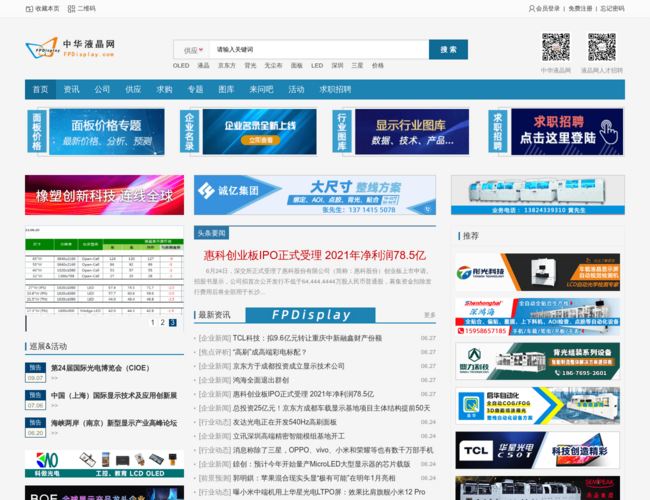Open the 免费注册 link
Screen dimensions: 650x500
point(580,8)
